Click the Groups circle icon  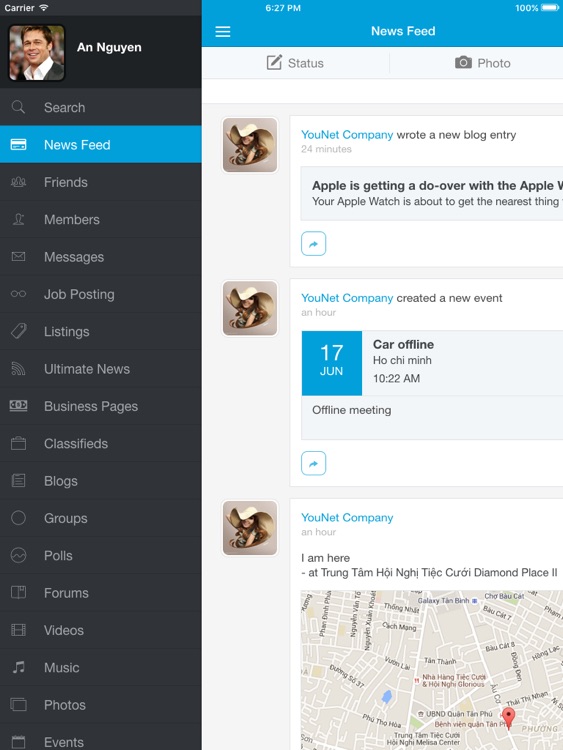coord(18,518)
